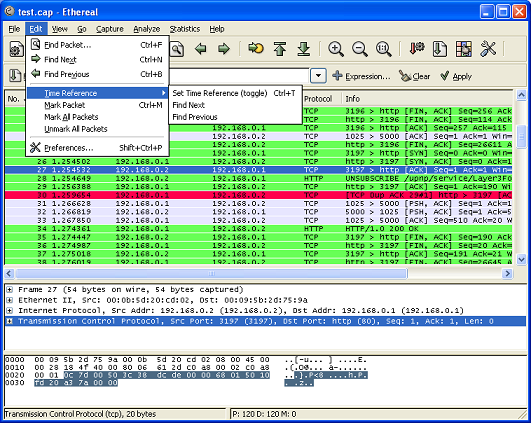Image resolution: width=531 pixels, height=423 pixels.
Task: Expand the Frame 27 tree node
Action: tap(10, 290)
